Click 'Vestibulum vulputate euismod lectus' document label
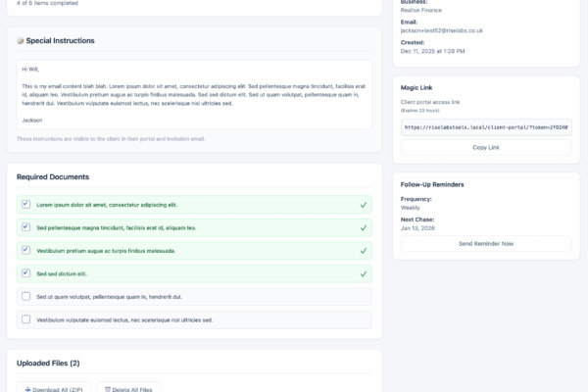 124,320
